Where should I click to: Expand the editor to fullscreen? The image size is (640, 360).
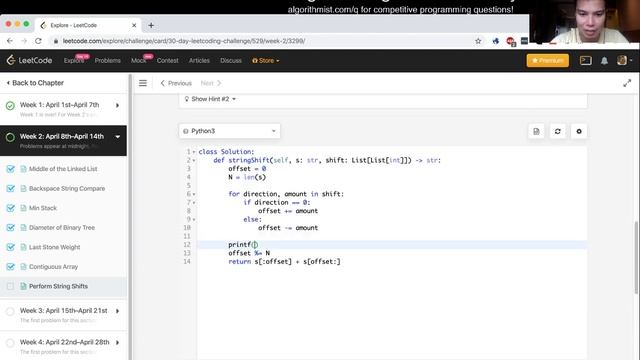coord(627,83)
